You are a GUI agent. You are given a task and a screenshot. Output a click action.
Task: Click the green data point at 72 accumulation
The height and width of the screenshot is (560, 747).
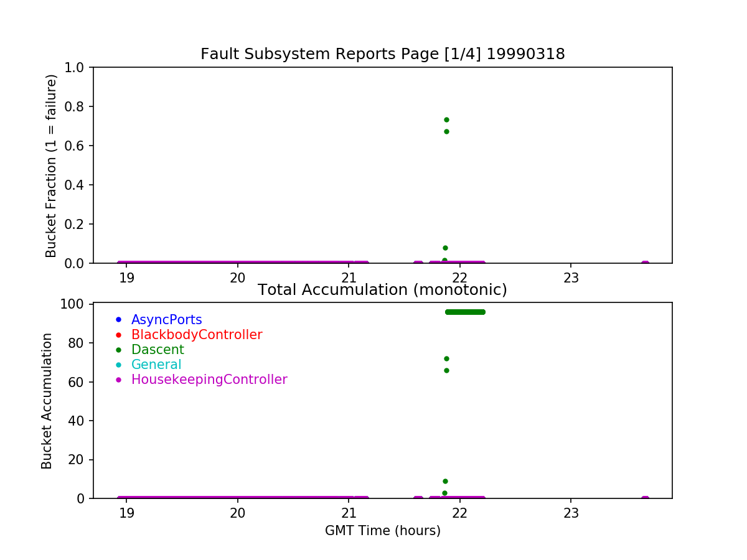point(446,358)
